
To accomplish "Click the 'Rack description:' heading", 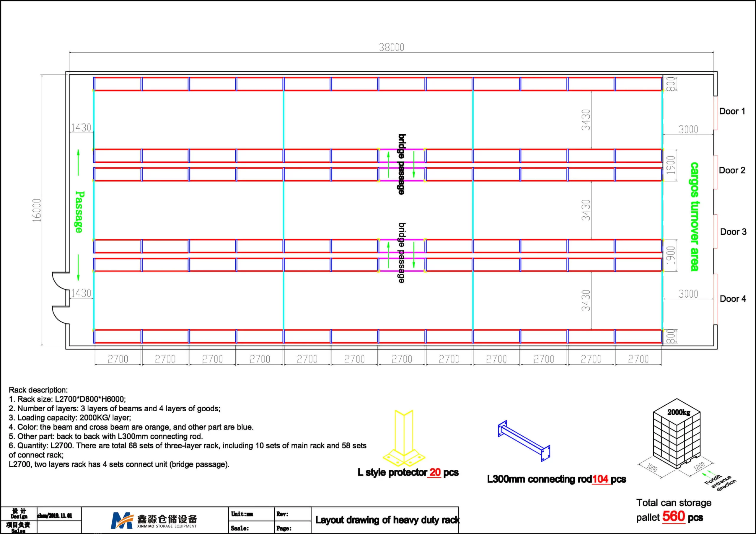I will coord(38,390).
